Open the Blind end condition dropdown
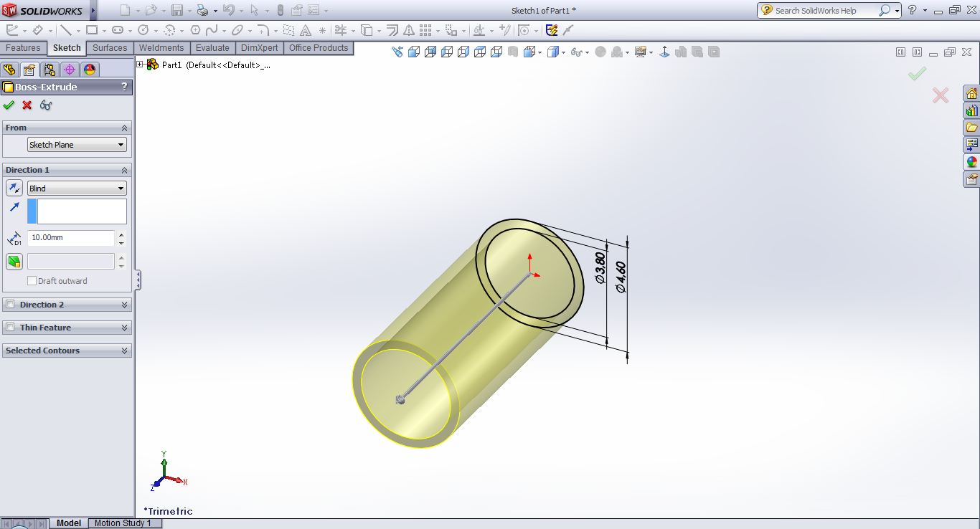 point(77,189)
